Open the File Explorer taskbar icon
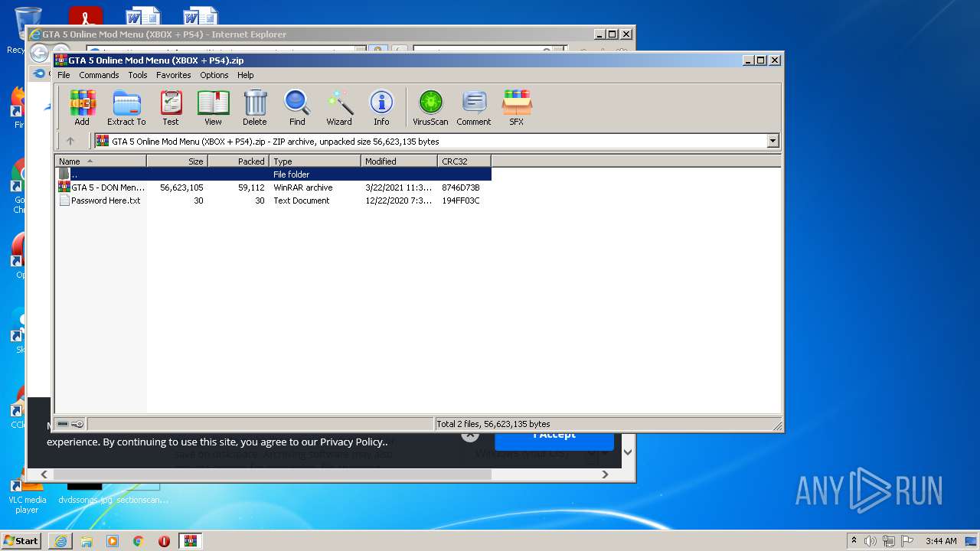 (87, 541)
